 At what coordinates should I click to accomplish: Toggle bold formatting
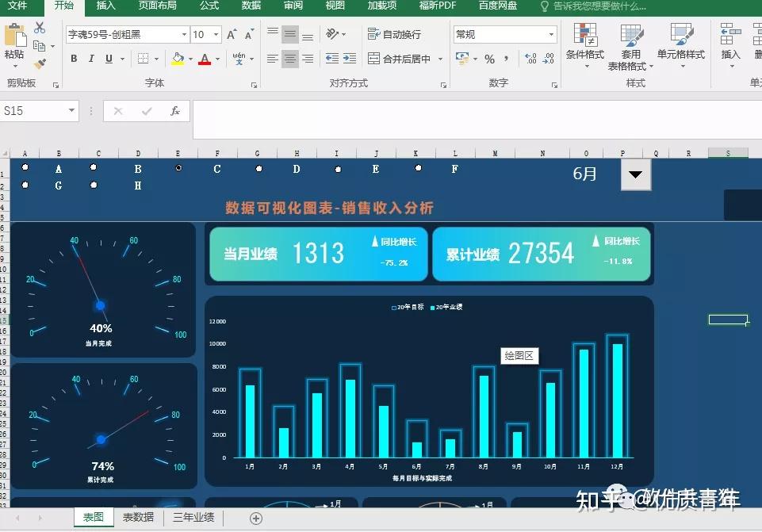[x=74, y=59]
